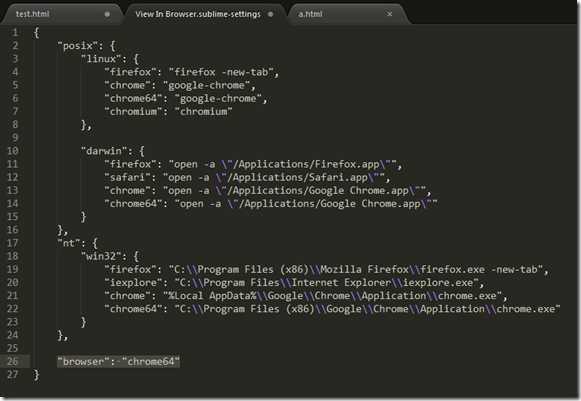Click the "darwin" key text
The image size is (581, 401).
pyautogui.click(x=104, y=151)
